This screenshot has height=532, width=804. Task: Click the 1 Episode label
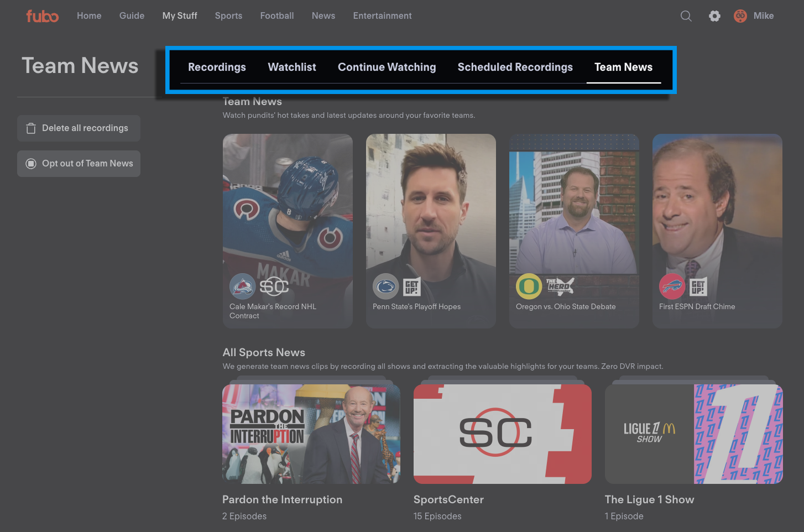[x=624, y=517]
